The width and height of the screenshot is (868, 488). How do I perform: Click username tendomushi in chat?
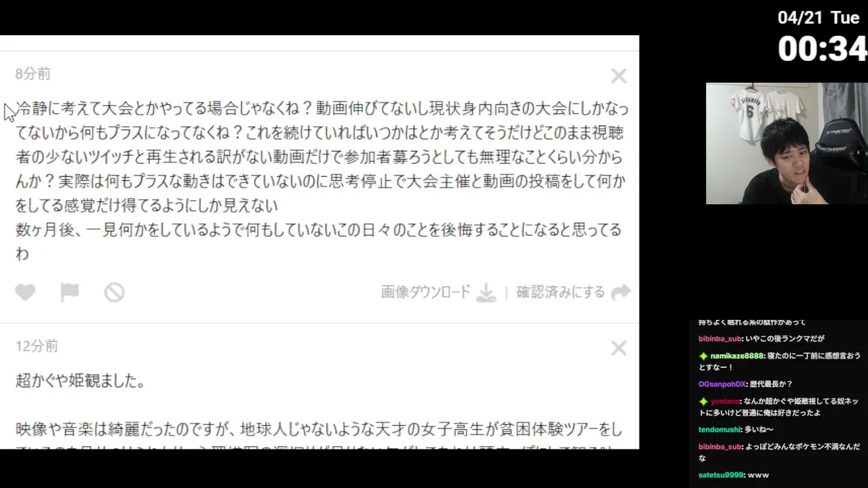click(719, 430)
